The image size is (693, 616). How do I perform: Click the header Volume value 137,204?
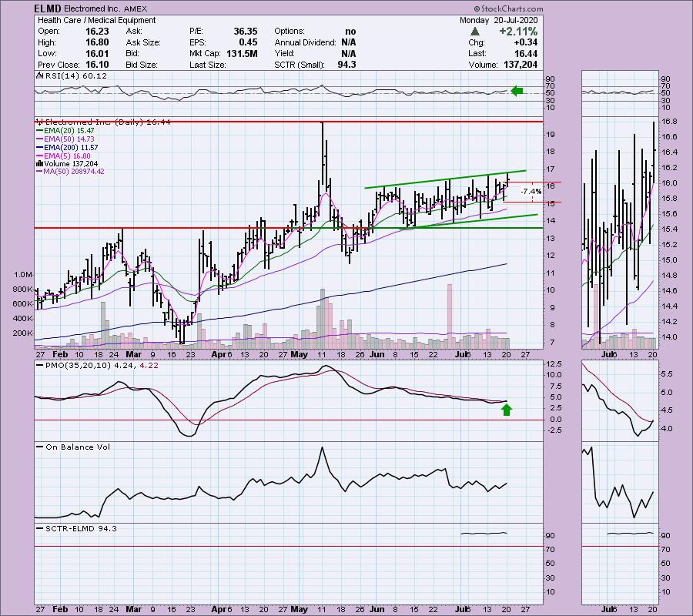pyautogui.click(x=521, y=65)
